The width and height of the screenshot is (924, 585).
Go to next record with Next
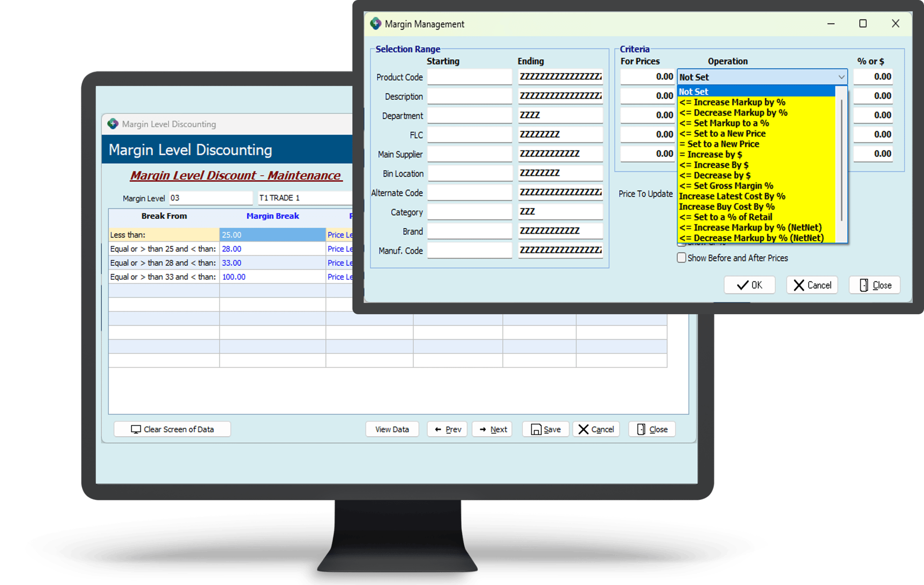point(492,429)
